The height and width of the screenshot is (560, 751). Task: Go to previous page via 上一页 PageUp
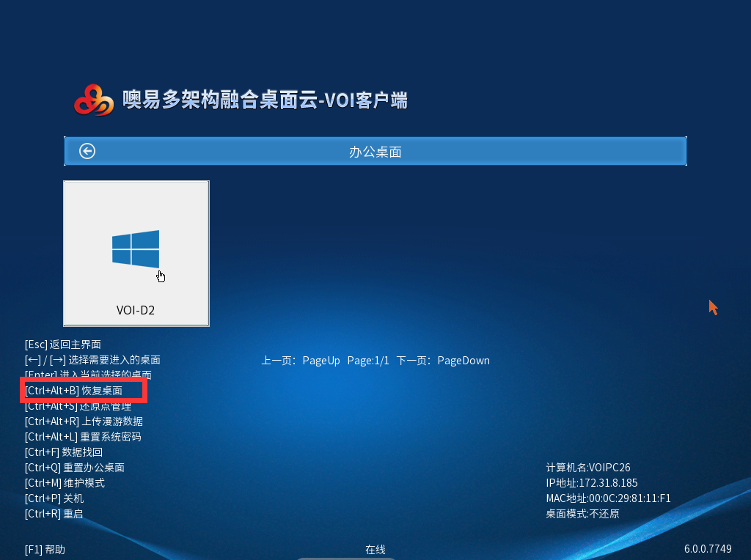[x=301, y=361]
